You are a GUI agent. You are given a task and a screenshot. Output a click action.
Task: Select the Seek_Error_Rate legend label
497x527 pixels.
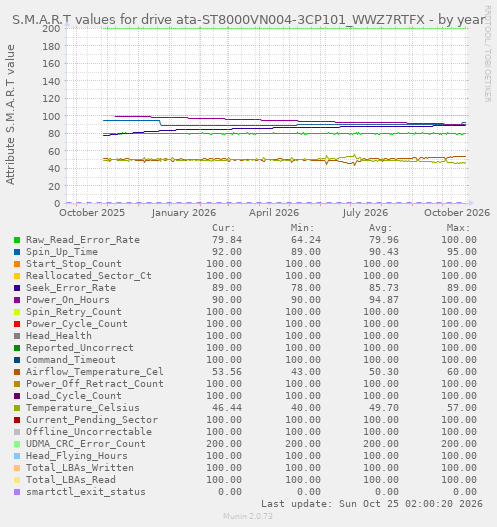(71, 288)
